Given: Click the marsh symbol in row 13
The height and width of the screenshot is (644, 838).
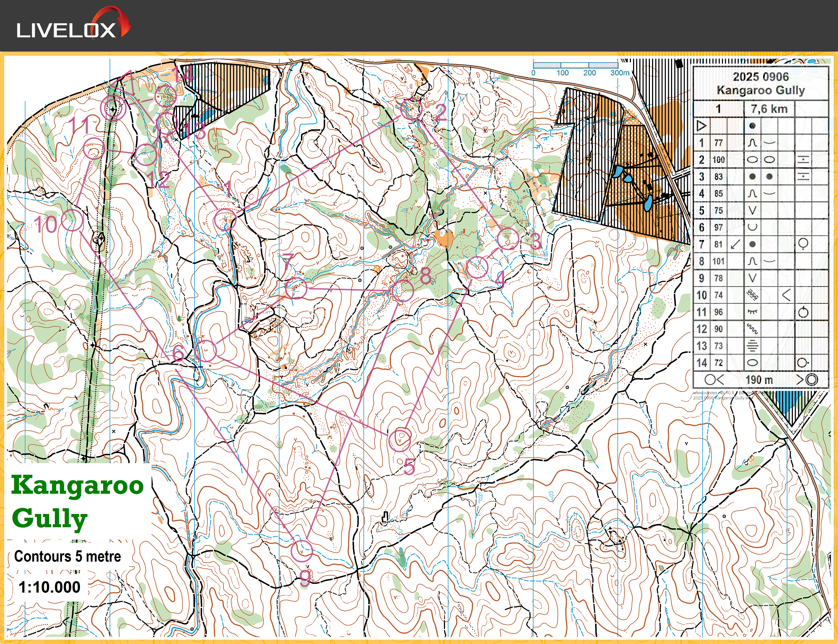Looking at the screenshot, I should pyautogui.click(x=752, y=346).
